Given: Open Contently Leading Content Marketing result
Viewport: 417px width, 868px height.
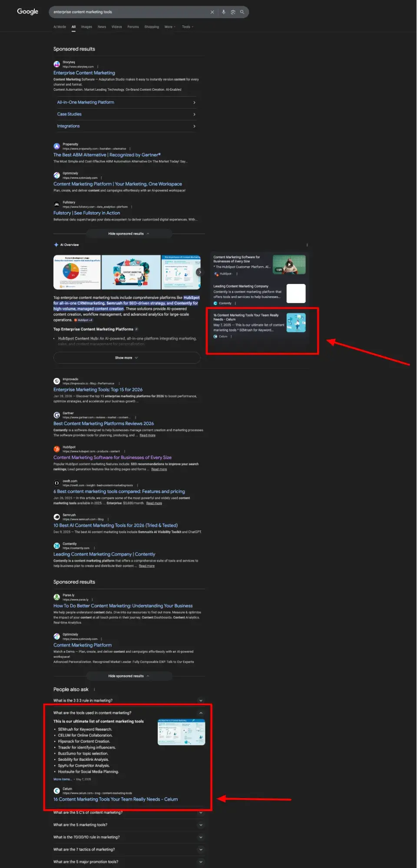Looking at the screenshot, I should point(104,554).
